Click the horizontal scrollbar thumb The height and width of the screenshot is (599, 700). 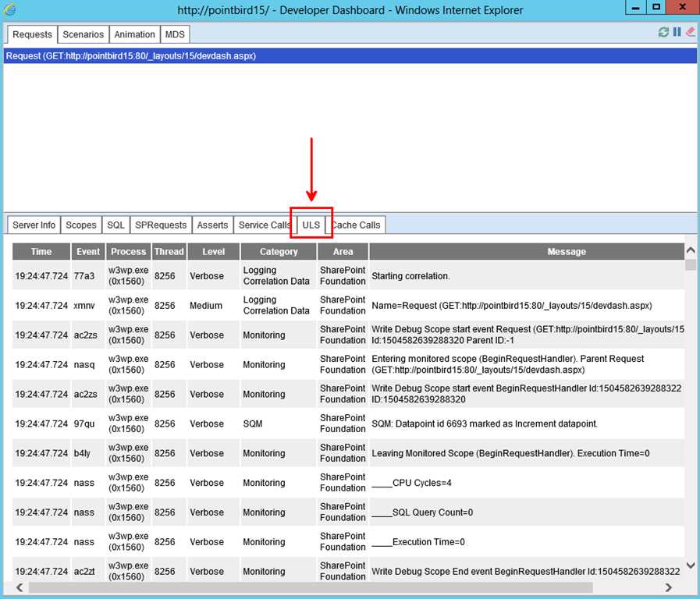[x=311, y=587]
